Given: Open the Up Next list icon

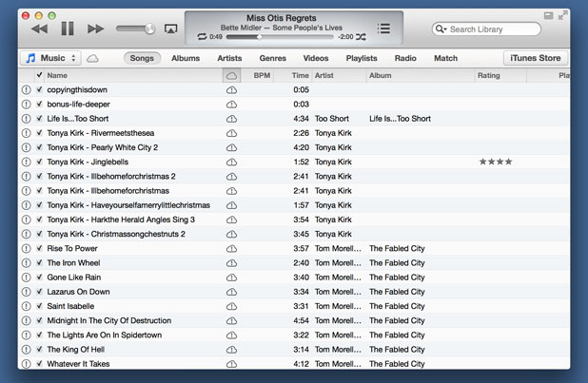Looking at the screenshot, I should (383, 29).
